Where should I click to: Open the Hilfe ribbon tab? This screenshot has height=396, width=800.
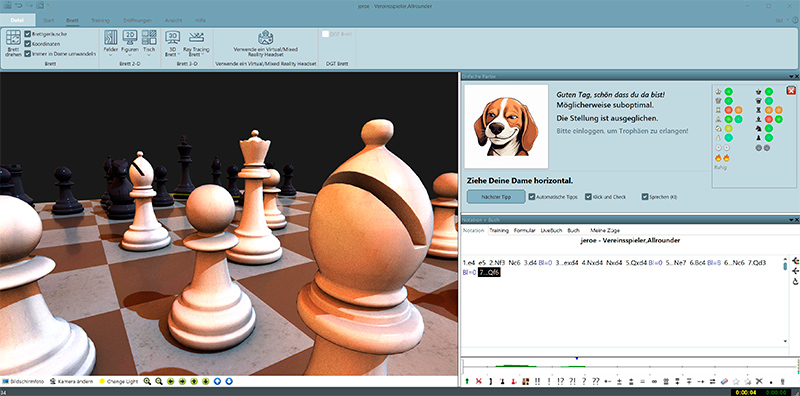[x=201, y=20]
